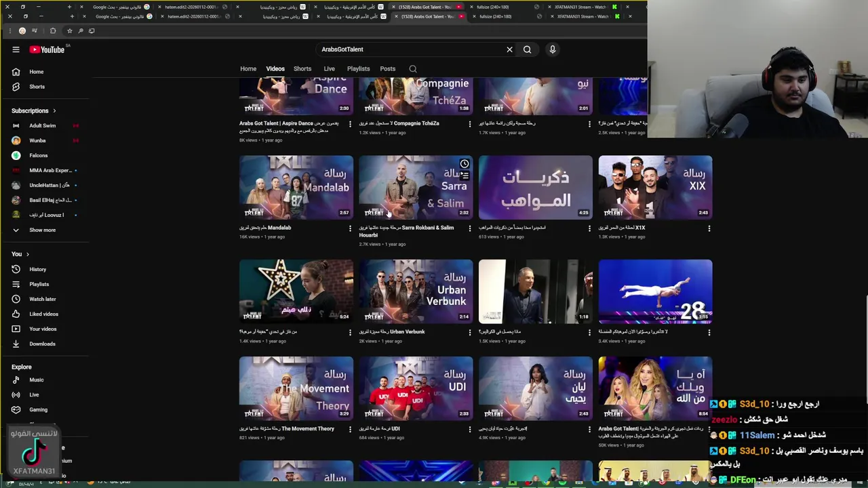868x488 pixels.
Task: Select the channel Videos tab
Action: pos(275,68)
